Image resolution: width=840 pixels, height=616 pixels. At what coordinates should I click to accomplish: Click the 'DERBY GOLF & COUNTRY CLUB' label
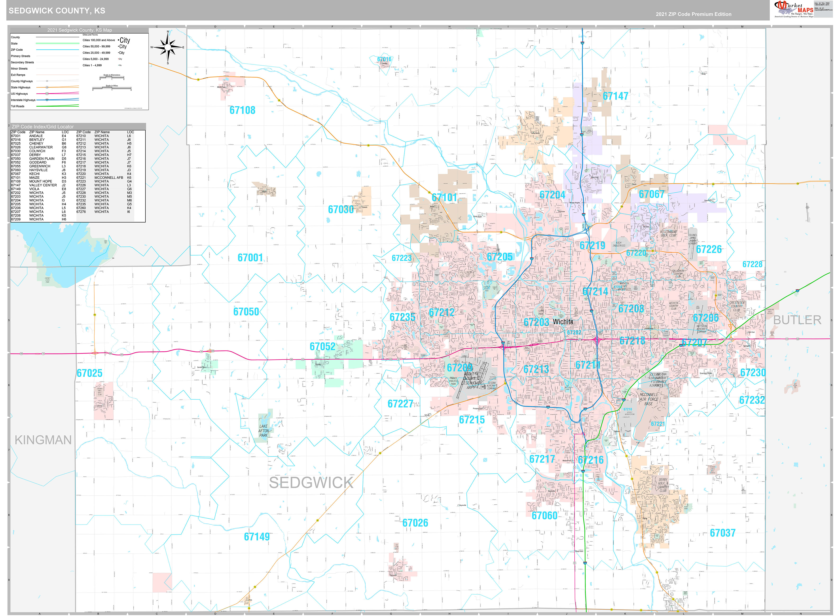663,485
